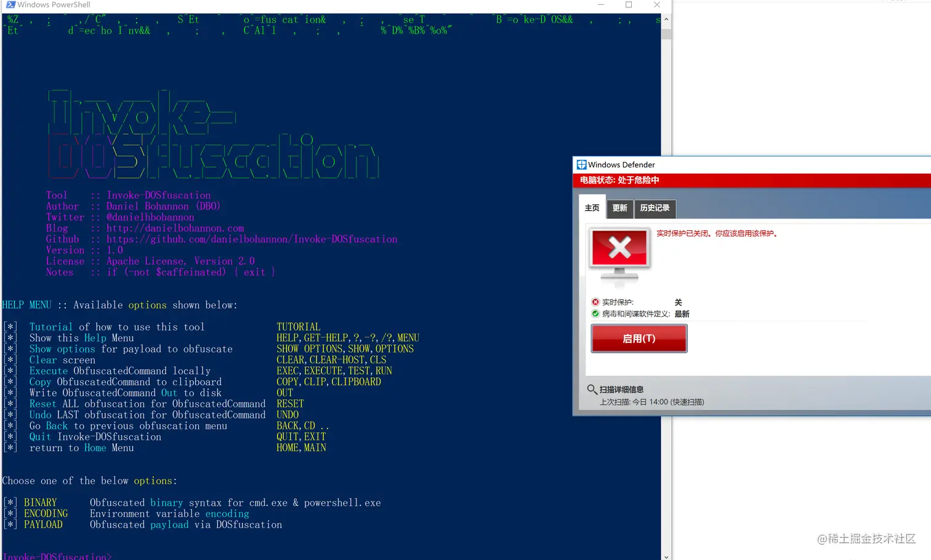Viewport: 931px width, 560px height.
Task: Click the red 启用(T) button
Action: coord(639,338)
